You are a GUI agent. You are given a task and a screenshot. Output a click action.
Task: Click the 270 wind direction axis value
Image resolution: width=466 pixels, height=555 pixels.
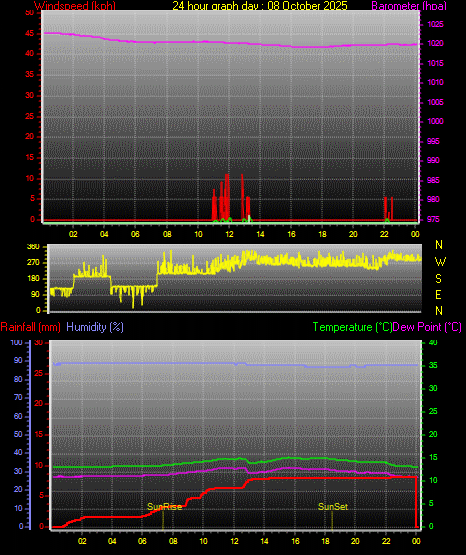coord(33,263)
